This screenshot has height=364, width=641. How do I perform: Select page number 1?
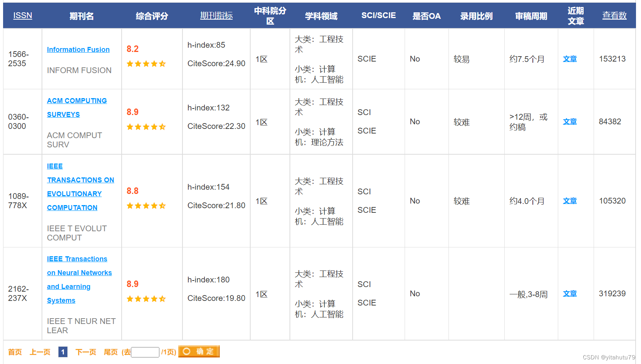[63, 352]
